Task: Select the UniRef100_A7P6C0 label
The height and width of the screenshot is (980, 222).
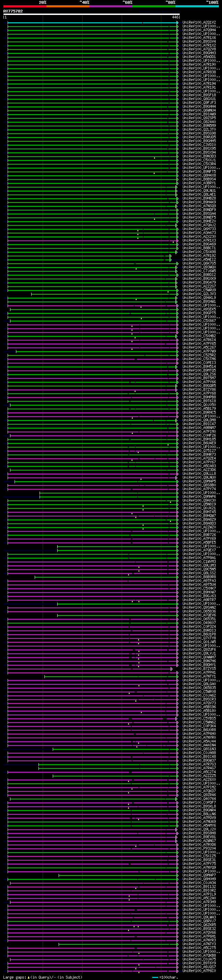Action: pos(199,971)
